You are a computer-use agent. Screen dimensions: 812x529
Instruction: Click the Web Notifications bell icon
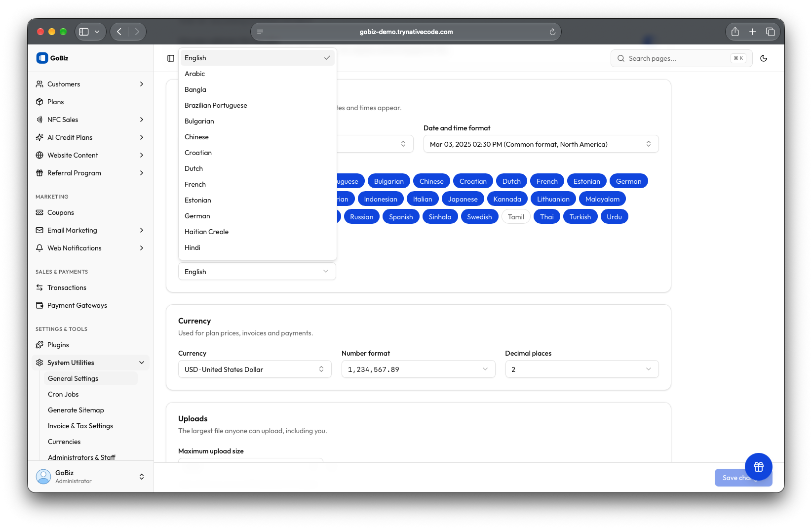pos(39,248)
